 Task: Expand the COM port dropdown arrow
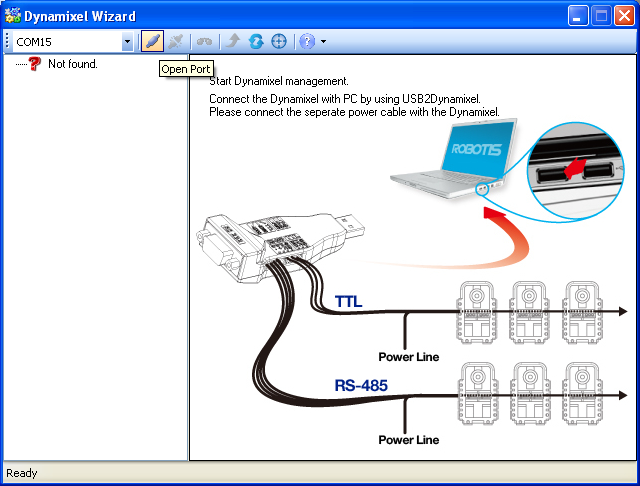[x=127, y=42]
